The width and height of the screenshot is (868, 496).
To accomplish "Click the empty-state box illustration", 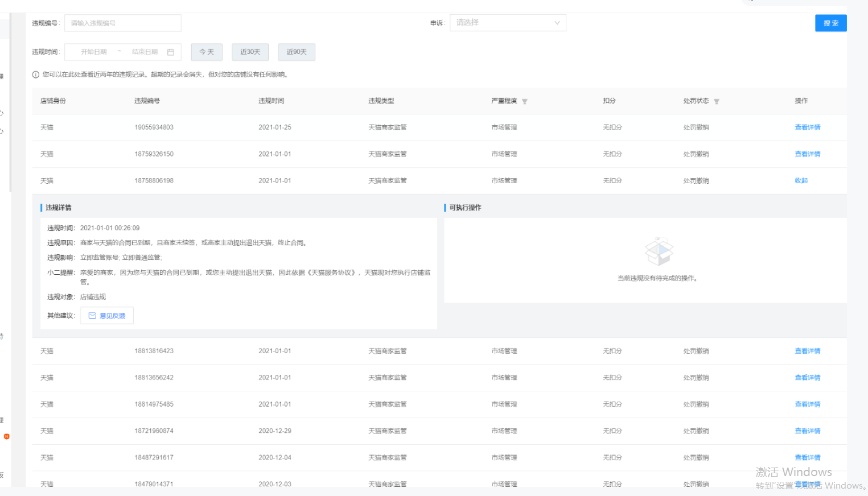I will coord(659,251).
